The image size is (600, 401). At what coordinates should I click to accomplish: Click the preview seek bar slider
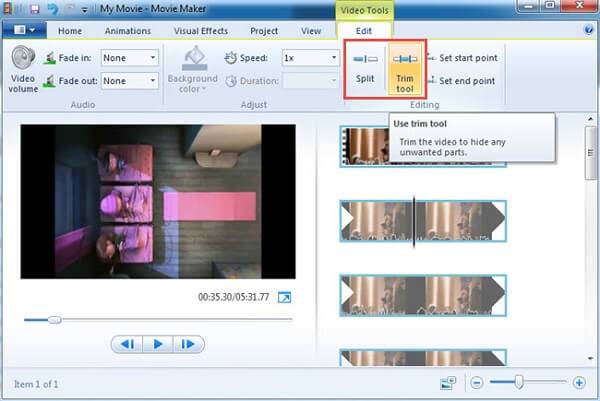click(54, 320)
